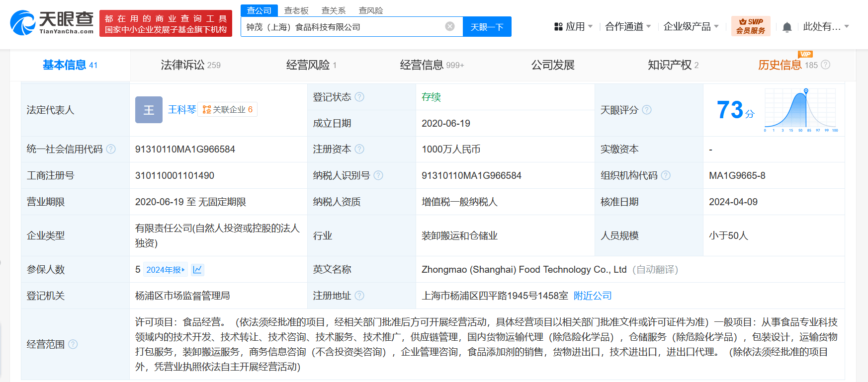The height and width of the screenshot is (382, 868).
Task: Click credit code 91310110MA1G966584 in 统一社会信用代码 row
Action: 185,149
